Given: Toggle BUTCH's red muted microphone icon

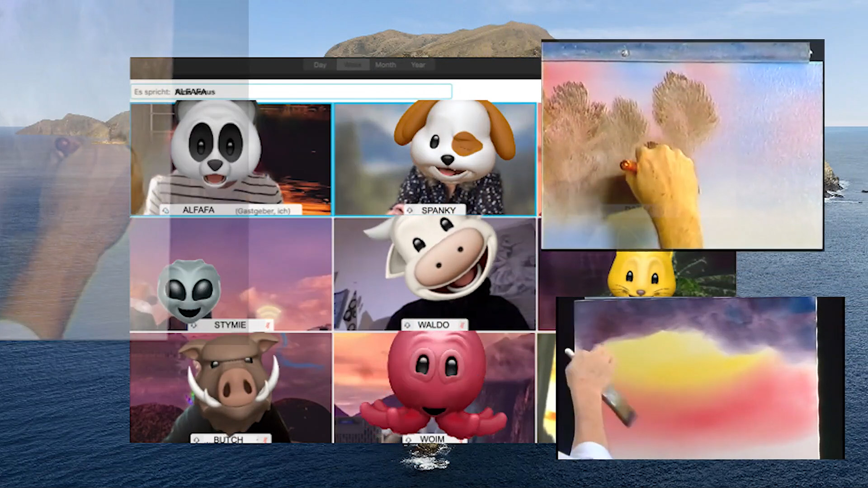Looking at the screenshot, I should (x=265, y=439).
